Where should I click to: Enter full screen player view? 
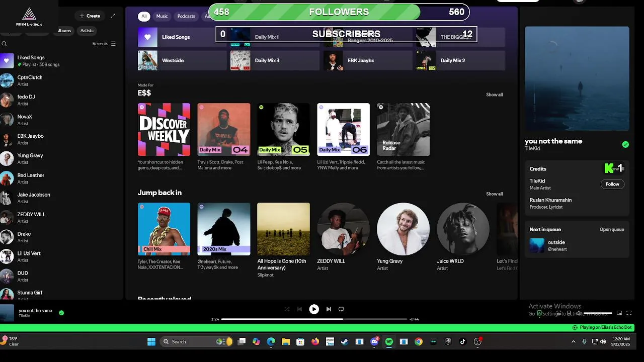coord(629,313)
